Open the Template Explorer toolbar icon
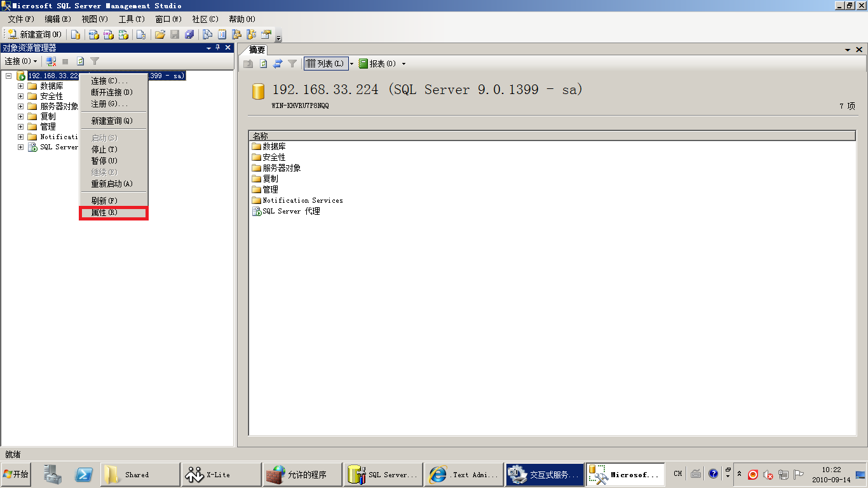 252,34
